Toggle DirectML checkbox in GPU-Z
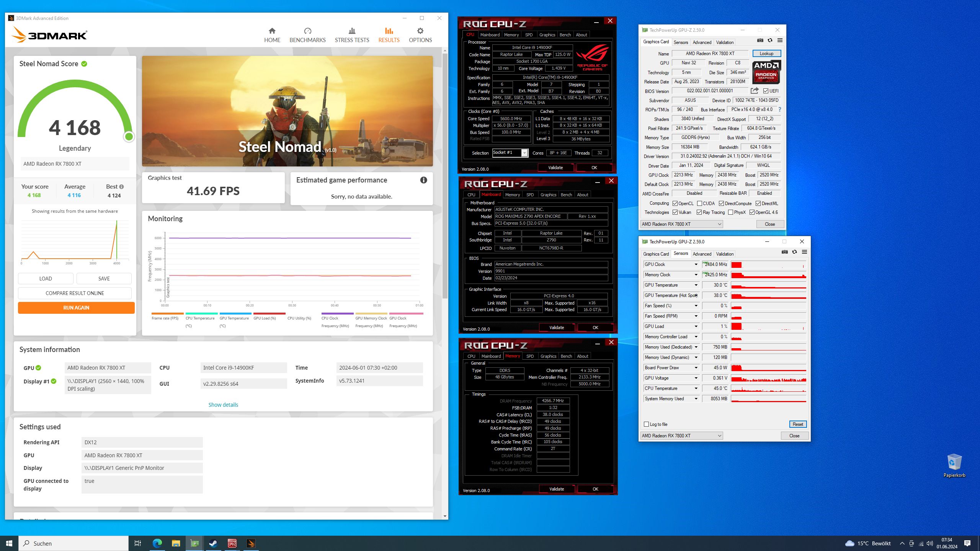Viewport: 980px width, 551px height. 758,204
